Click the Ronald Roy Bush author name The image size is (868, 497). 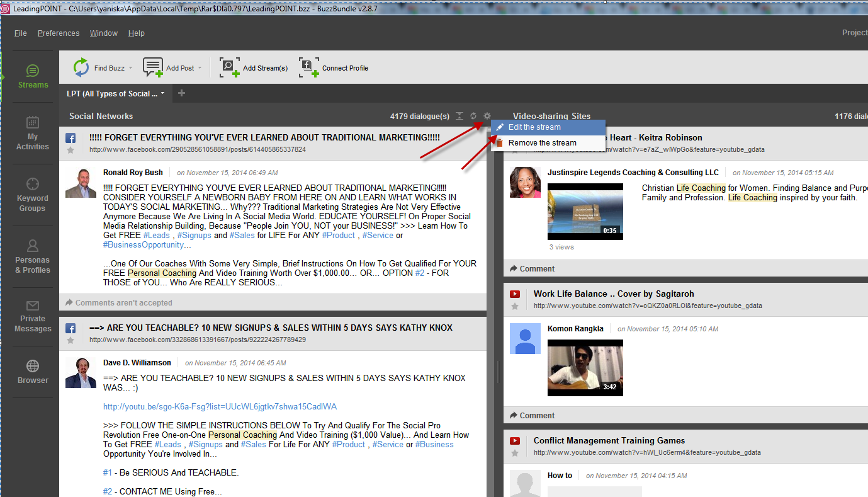coord(133,173)
